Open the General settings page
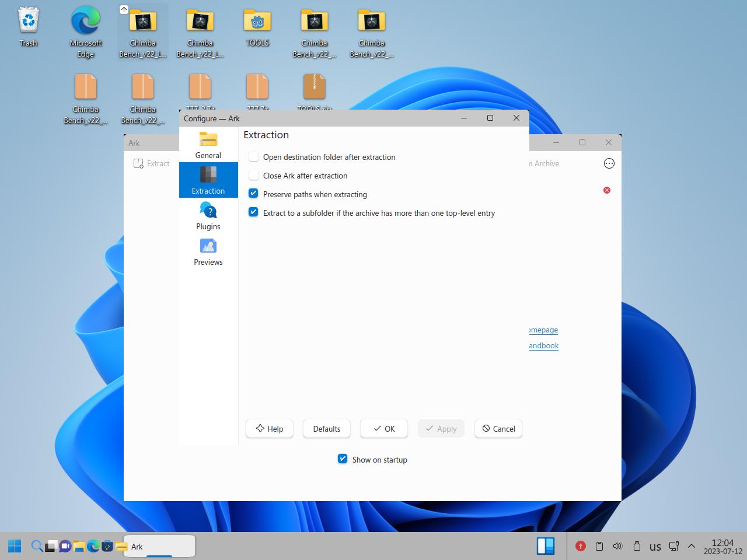The height and width of the screenshot is (560, 747). pos(208,145)
